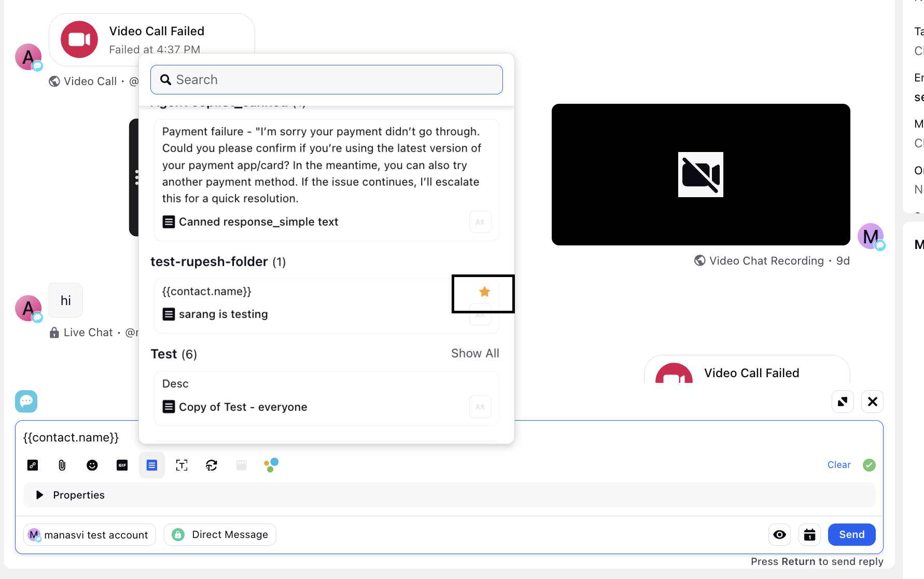The image size is (924, 579).
Task: Open the schedule calendar icon
Action: point(809,534)
